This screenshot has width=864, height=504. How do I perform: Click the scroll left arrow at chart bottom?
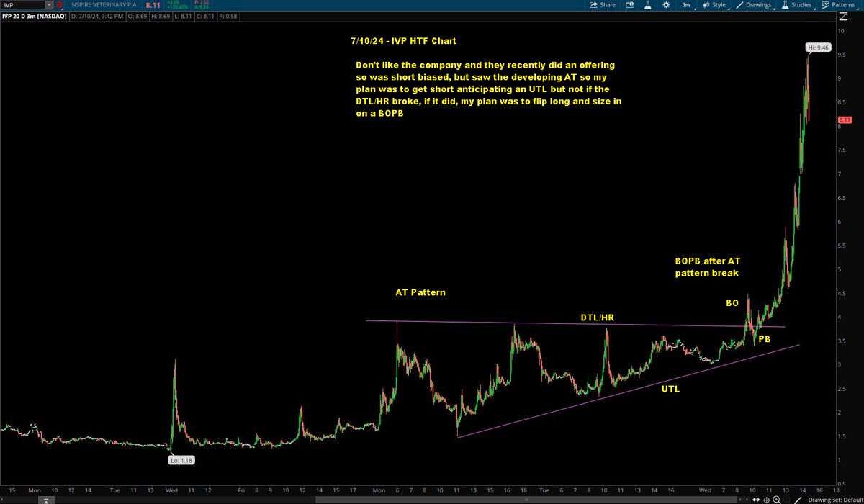point(740,500)
